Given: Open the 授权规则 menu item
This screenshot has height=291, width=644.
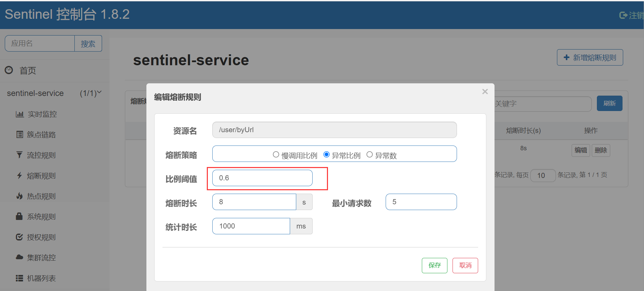Looking at the screenshot, I should (41, 237).
